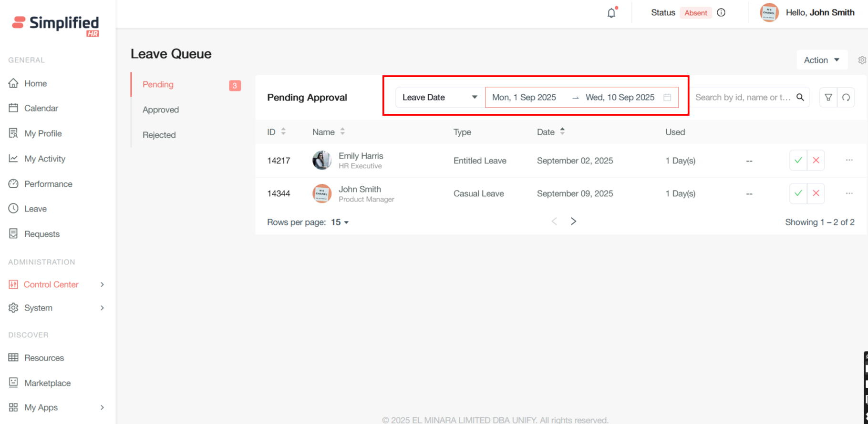The image size is (868, 424).
Task: Change rows per page from 15
Action: pyautogui.click(x=340, y=222)
